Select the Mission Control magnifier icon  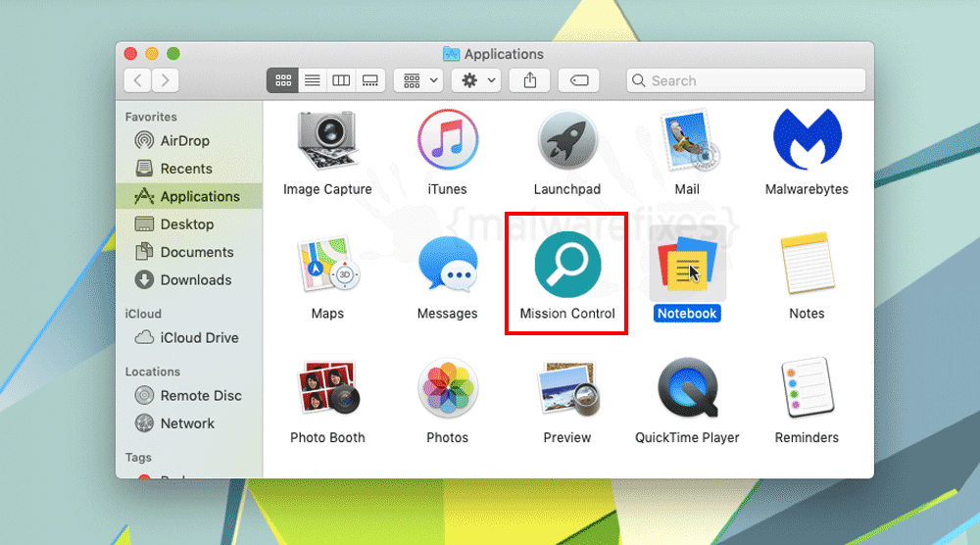[567, 265]
